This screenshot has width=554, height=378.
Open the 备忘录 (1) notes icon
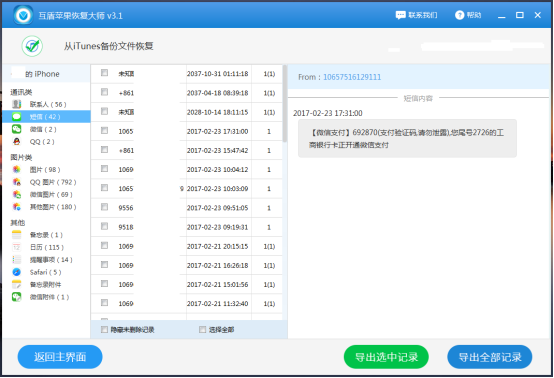click(x=17, y=235)
